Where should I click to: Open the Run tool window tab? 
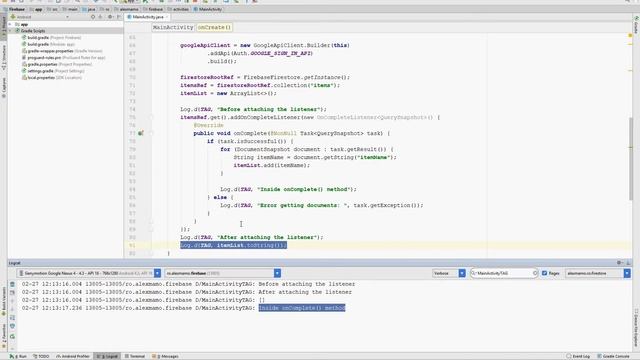[x=18, y=356]
